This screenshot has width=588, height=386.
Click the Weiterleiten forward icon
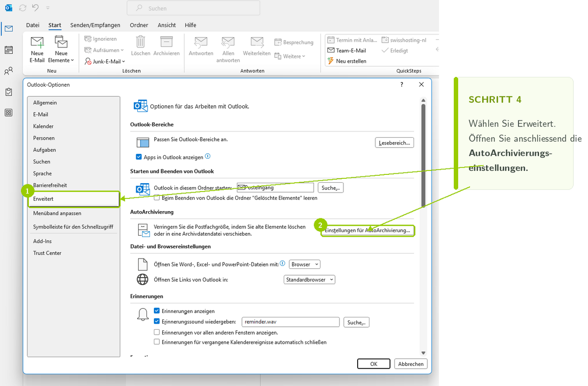[257, 42]
